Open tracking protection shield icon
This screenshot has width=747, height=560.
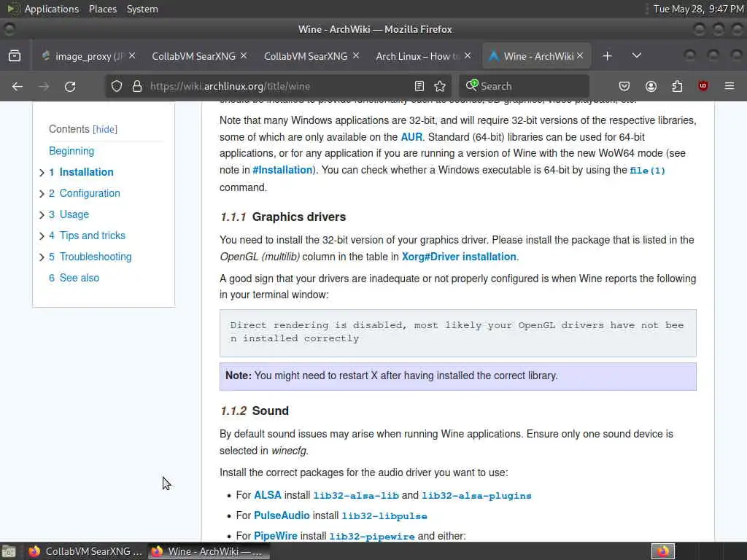click(117, 86)
